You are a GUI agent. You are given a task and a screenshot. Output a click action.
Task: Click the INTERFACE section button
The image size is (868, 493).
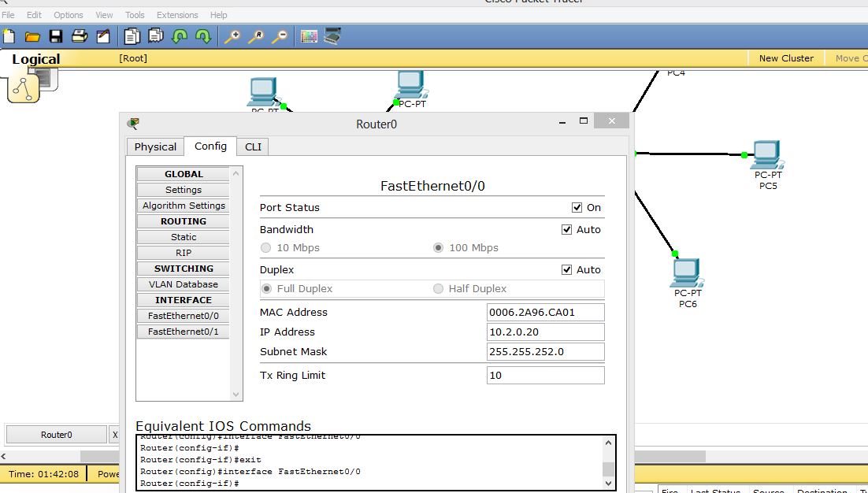[184, 300]
